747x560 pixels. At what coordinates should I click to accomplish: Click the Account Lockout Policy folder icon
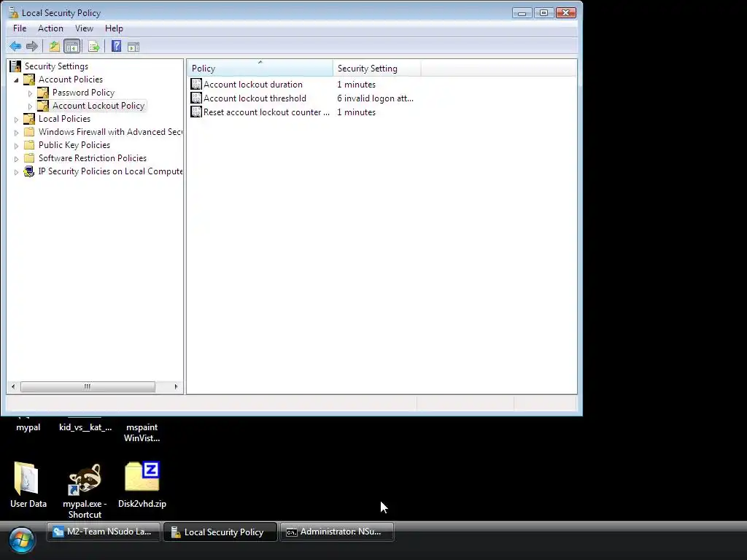point(43,106)
